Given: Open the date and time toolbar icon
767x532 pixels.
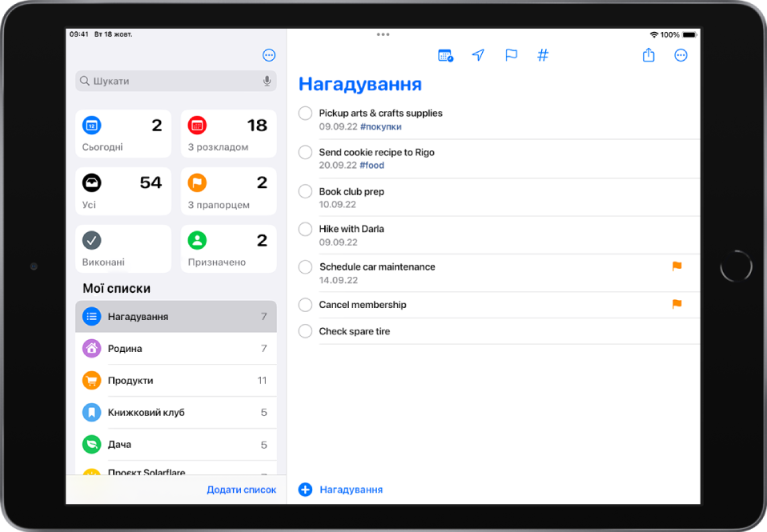Looking at the screenshot, I should (x=446, y=55).
